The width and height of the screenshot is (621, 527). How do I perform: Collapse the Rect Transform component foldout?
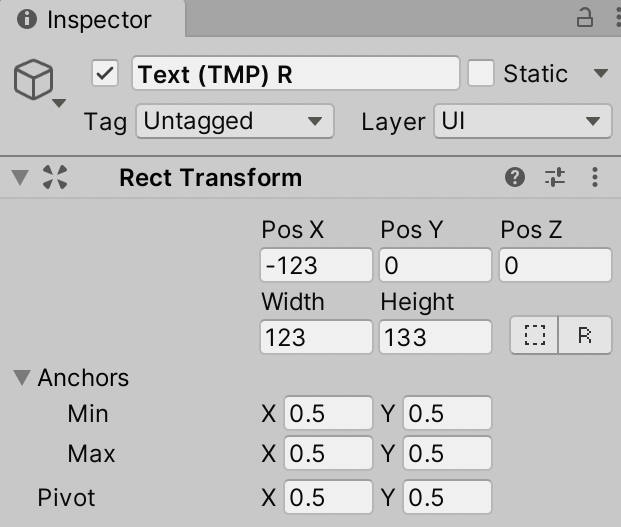20,178
